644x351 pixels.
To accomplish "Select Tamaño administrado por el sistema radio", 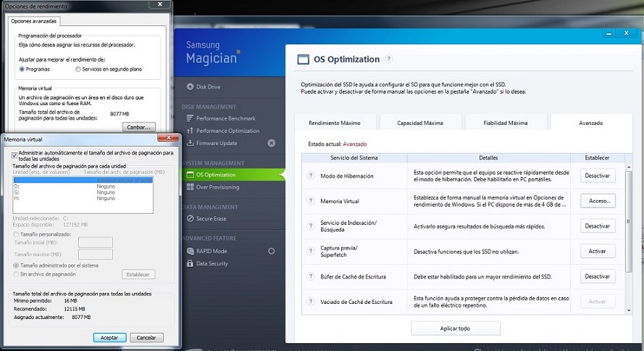I will pyautogui.click(x=16, y=265).
